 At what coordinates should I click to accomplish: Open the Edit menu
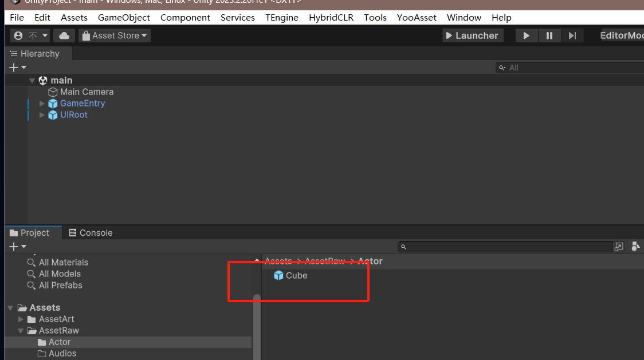42,18
